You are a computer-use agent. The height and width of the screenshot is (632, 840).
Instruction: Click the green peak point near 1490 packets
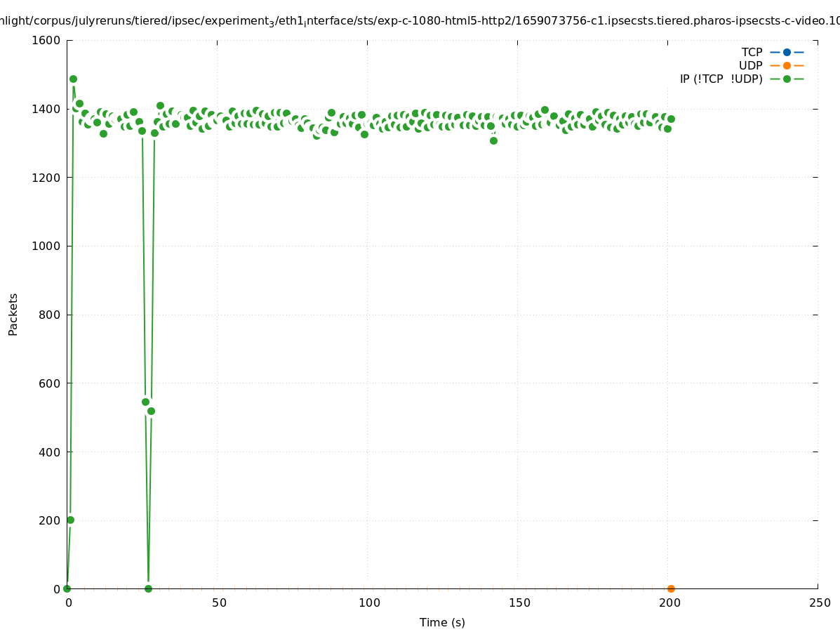73,79
